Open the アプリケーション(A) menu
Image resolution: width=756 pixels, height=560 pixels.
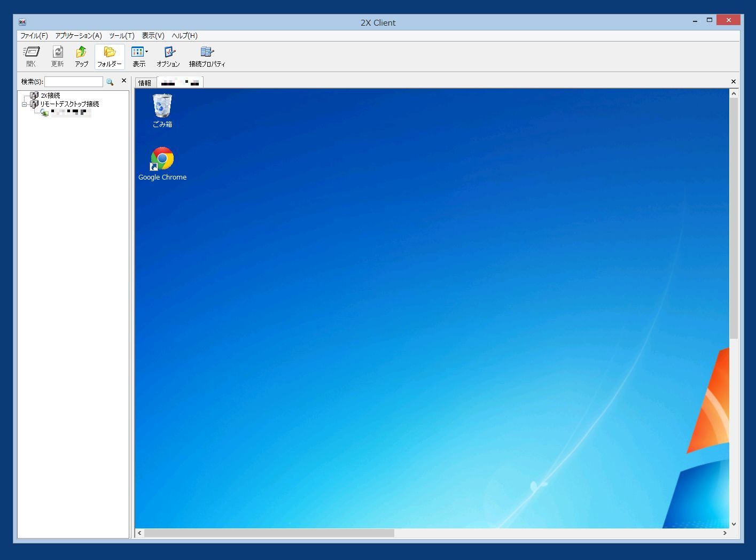(x=79, y=36)
